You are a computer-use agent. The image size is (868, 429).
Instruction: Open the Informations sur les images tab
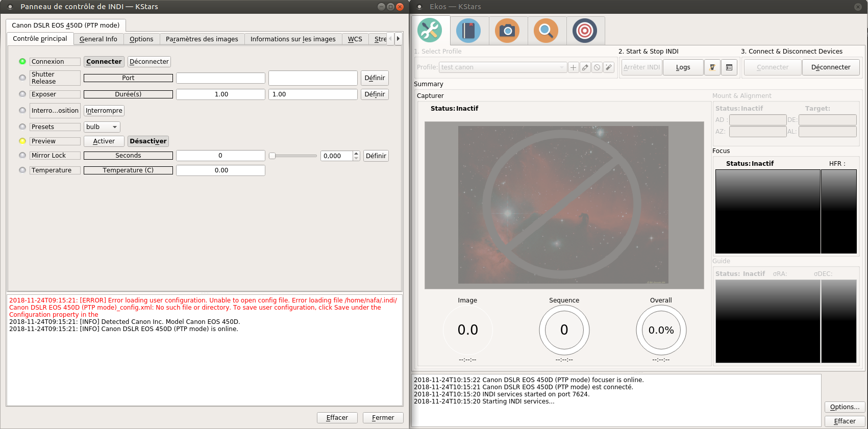coord(293,39)
